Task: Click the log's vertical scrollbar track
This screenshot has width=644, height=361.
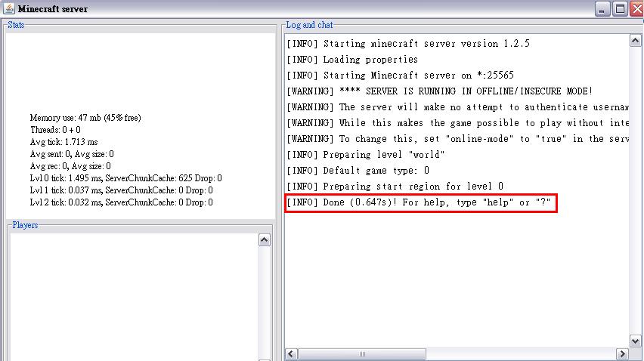Action: click(x=636, y=189)
